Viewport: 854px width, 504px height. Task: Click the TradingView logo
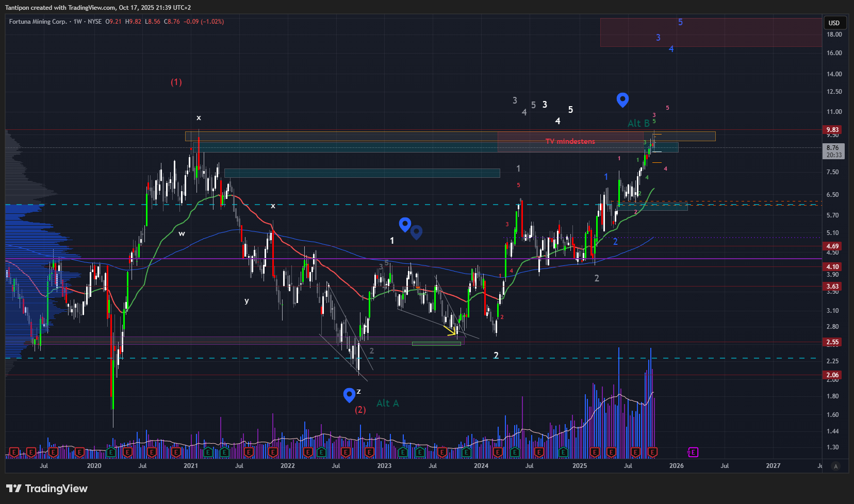47,489
